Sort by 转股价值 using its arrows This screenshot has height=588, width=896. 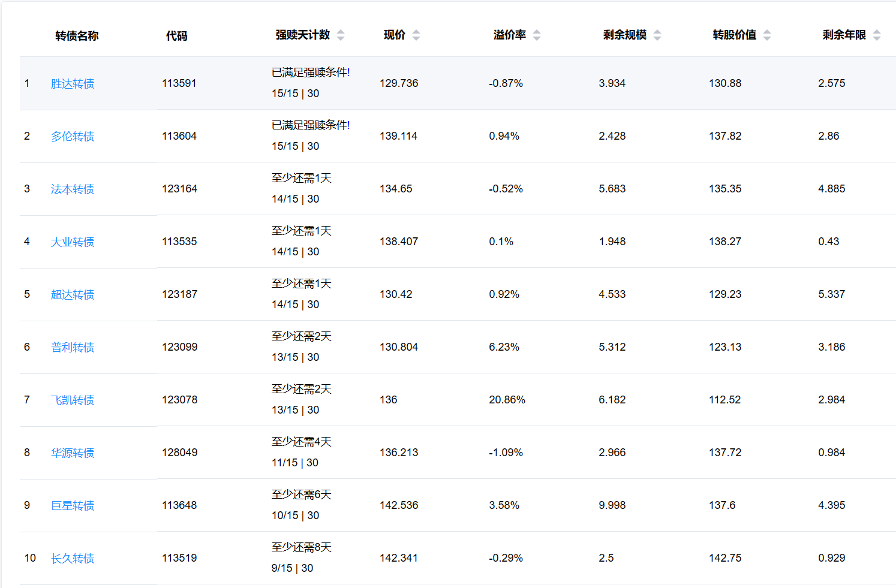[x=767, y=35]
